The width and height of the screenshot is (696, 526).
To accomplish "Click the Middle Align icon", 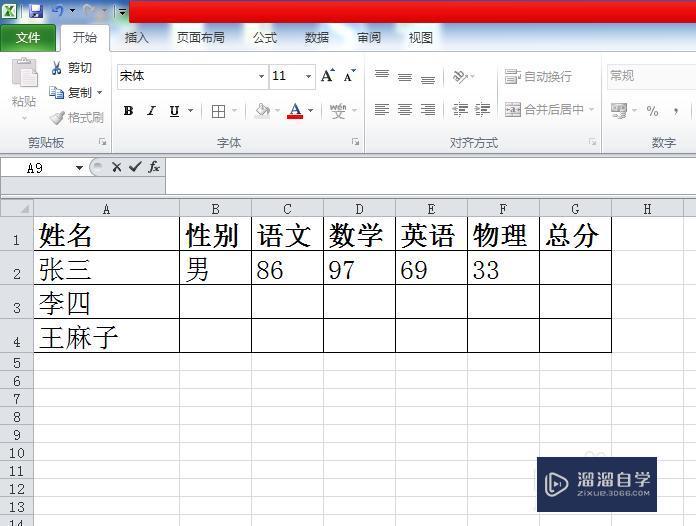I will click(x=405, y=76).
